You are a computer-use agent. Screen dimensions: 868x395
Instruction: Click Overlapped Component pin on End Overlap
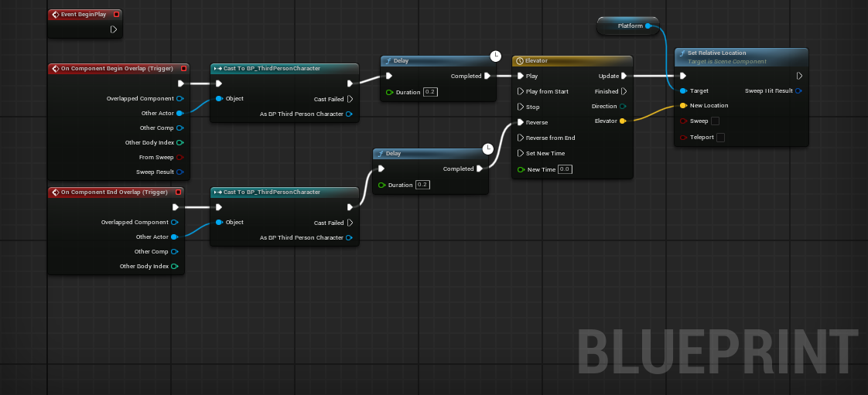174,223
